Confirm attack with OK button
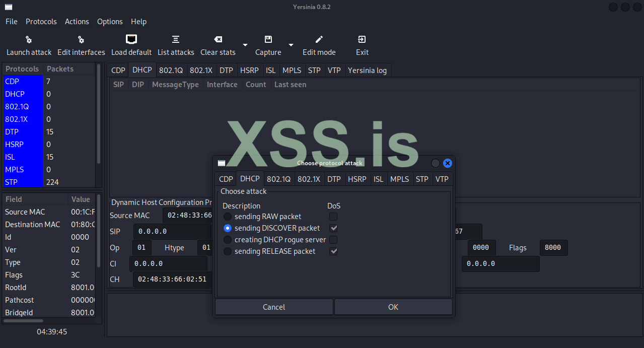This screenshot has width=644, height=348. pyautogui.click(x=393, y=307)
